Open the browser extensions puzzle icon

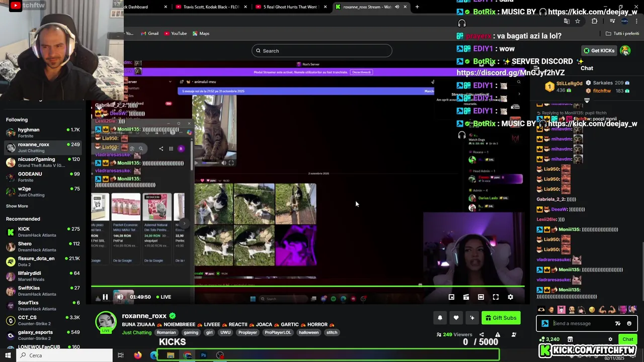point(595,21)
